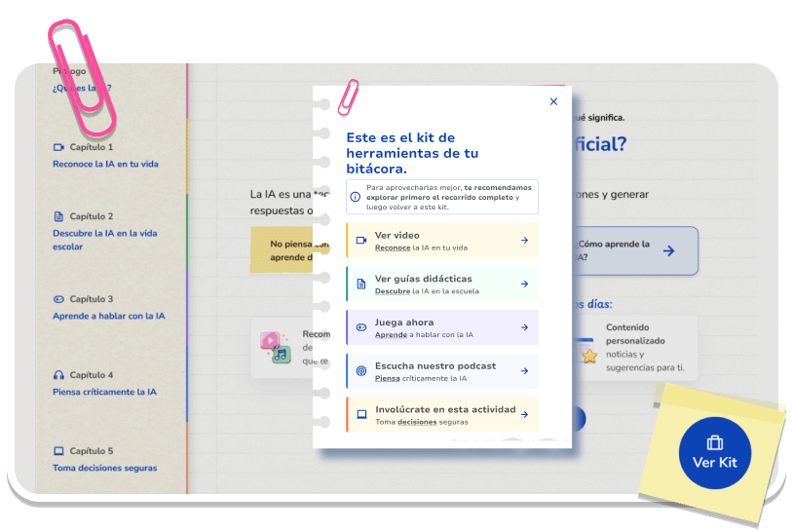
Task: Click the info icon in the recommendation box
Action: click(356, 197)
